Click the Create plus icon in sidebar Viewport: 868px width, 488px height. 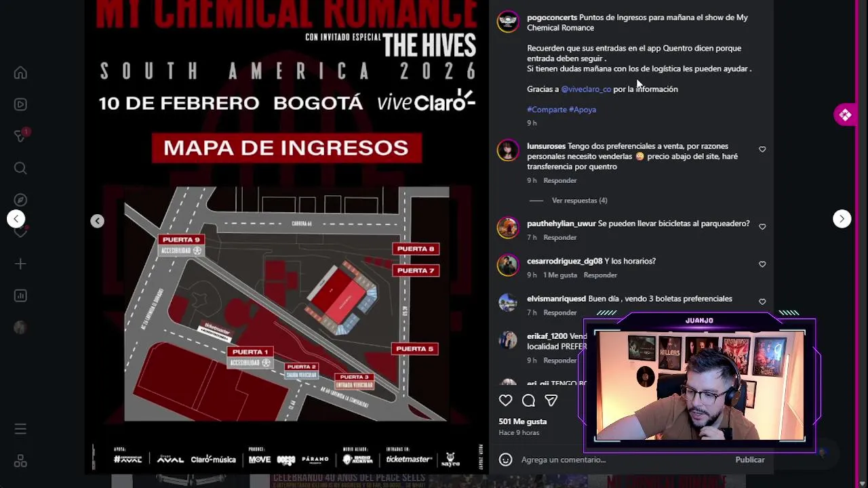pyautogui.click(x=20, y=264)
